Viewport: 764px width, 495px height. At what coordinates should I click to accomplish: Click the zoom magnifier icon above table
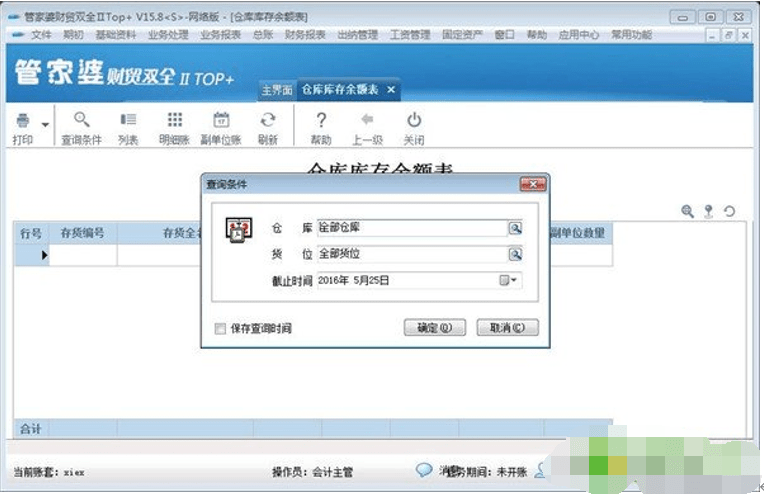687,211
